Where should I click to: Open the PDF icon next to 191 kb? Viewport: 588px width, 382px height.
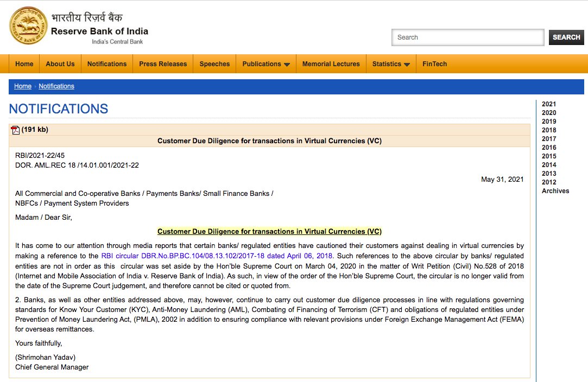(15, 130)
